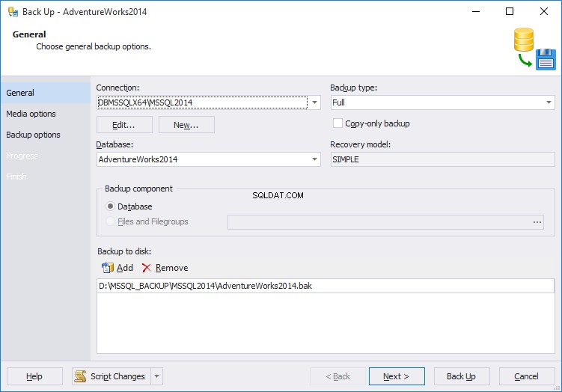Click the red Remove X icon
The width and height of the screenshot is (562, 392).
(146, 268)
